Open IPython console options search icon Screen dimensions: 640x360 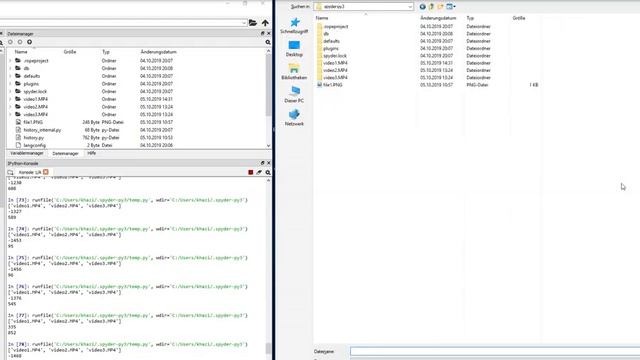pos(268,173)
